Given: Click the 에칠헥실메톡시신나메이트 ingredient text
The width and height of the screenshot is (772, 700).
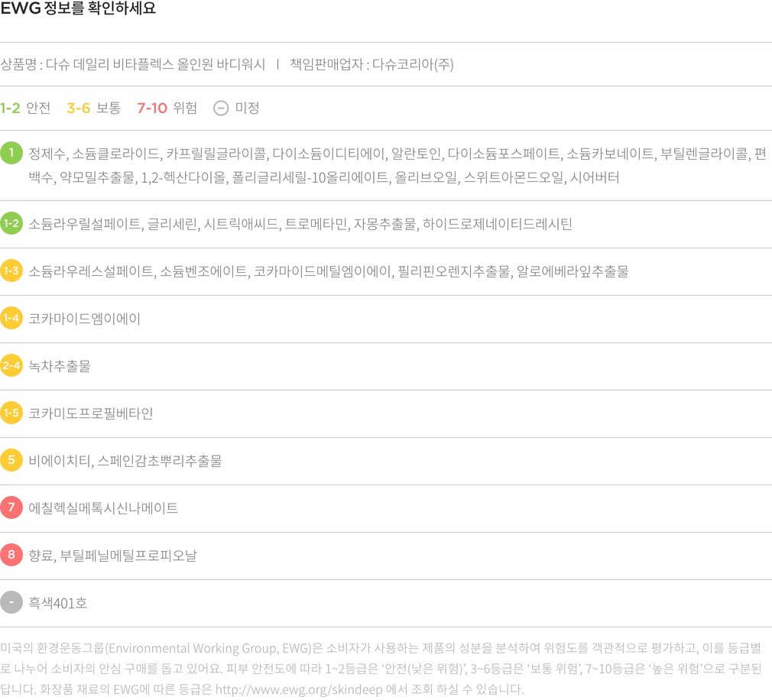Looking at the screenshot, I should click(x=103, y=508).
